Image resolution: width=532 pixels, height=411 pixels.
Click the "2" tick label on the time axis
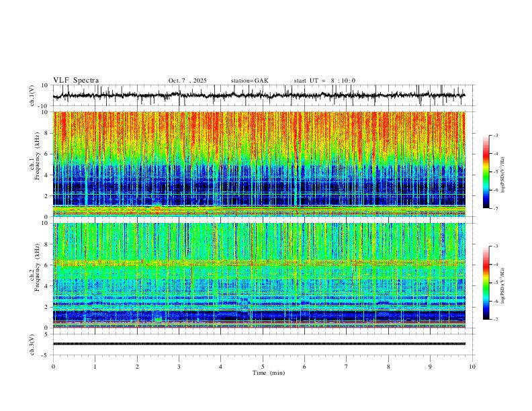pos(137,367)
